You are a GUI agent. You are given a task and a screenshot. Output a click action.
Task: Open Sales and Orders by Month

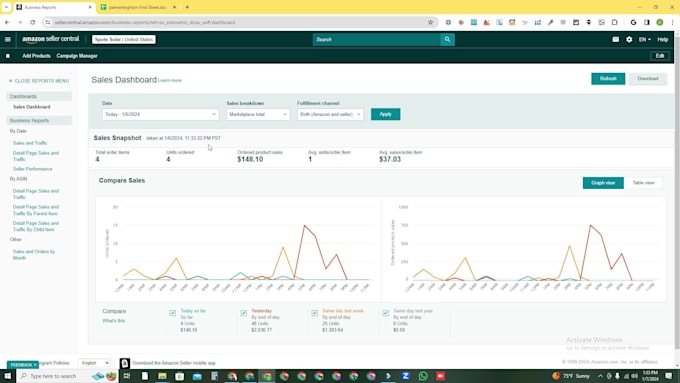pyautogui.click(x=34, y=255)
